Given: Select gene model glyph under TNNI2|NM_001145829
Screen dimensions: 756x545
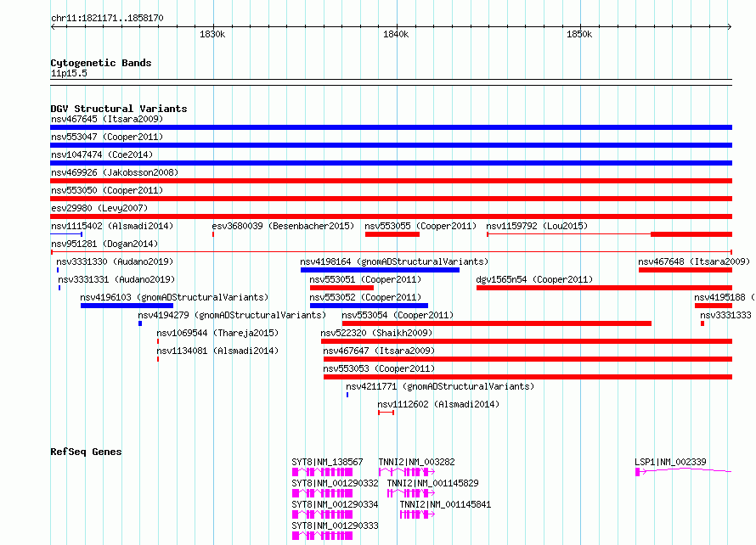Looking at the screenshot, I should click(x=411, y=493).
